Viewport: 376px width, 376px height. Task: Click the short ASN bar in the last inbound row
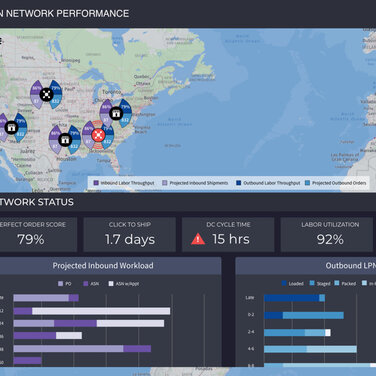28,360
